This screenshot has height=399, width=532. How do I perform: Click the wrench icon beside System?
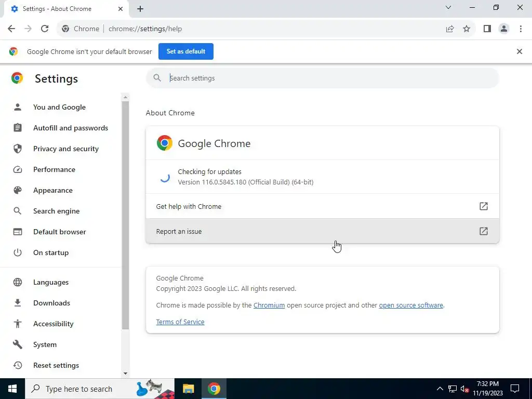[18, 344]
